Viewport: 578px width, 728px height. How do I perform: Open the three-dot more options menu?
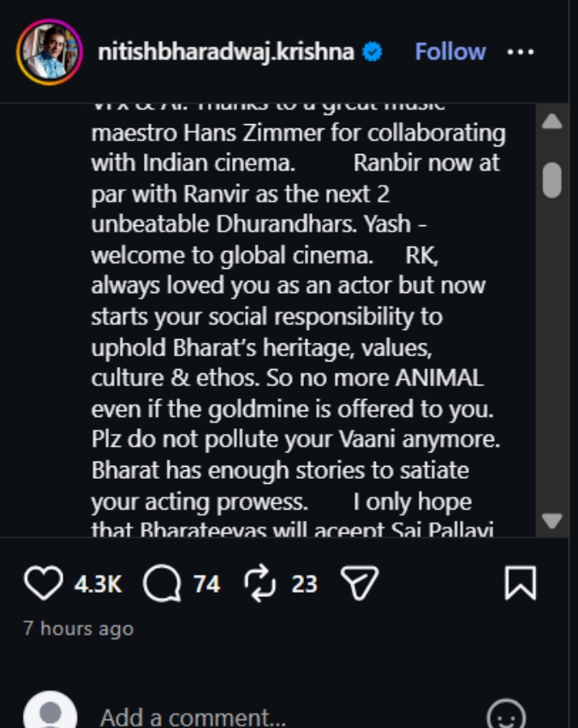pyautogui.click(x=521, y=51)
